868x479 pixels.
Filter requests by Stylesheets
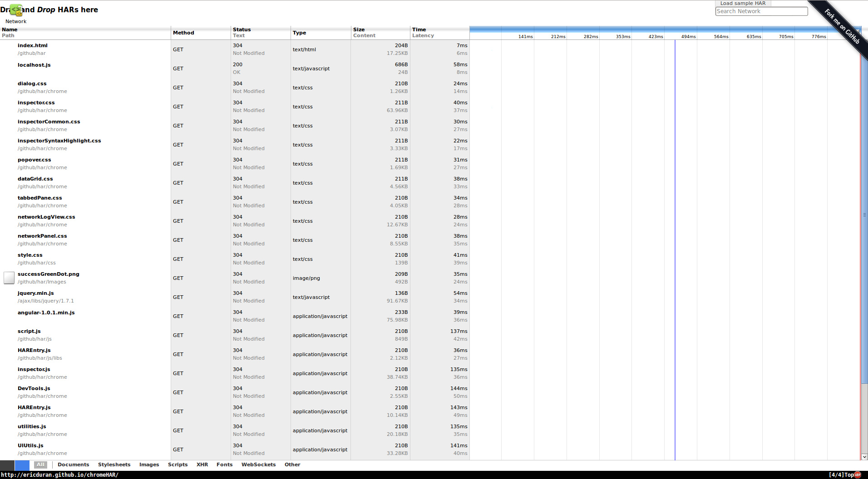coord(114,464)
